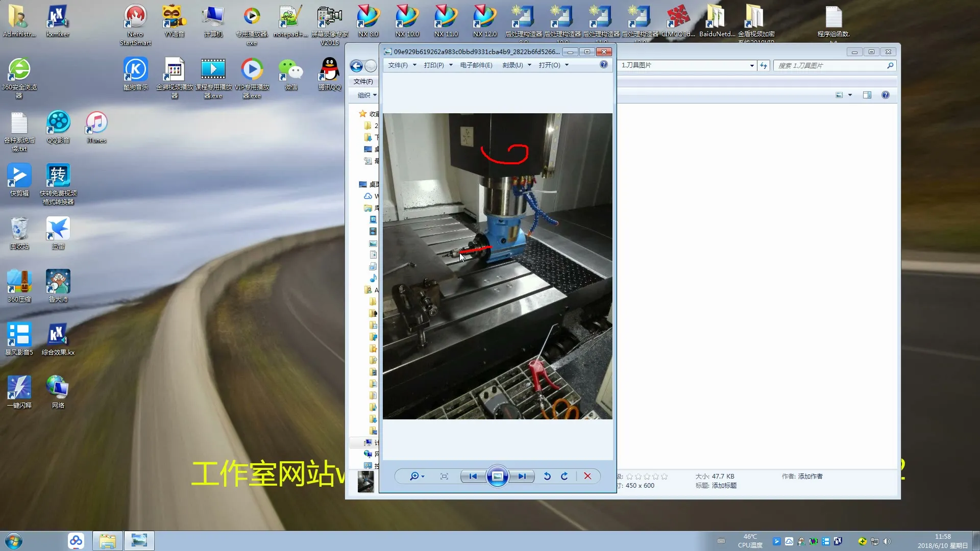Set a star rating for the image
This screenshot has width=980, height=551.
click(x=647, y=477)
